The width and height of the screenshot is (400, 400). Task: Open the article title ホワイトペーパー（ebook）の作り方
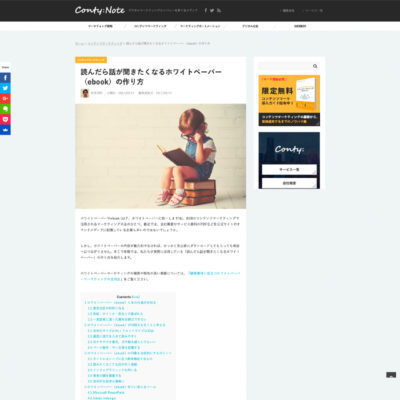tap(151, 77)
